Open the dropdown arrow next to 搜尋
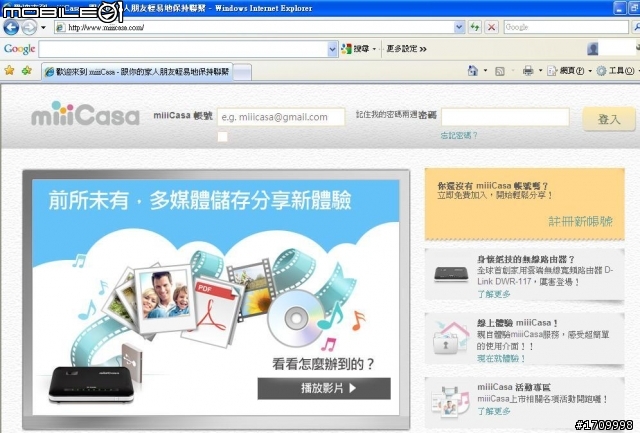 [374, 49]
